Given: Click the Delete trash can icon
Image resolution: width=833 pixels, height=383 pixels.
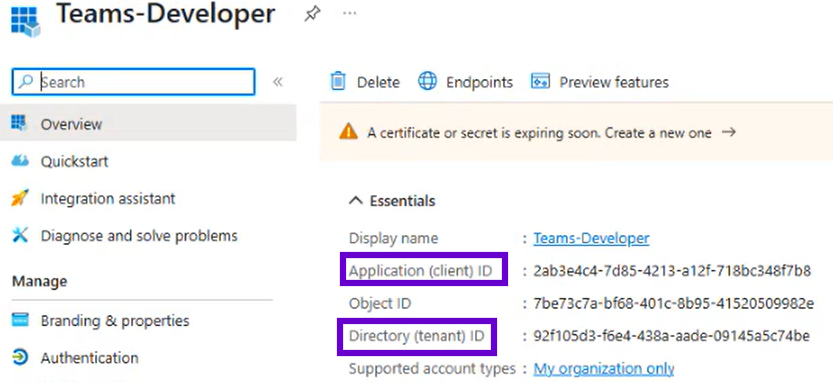Looking at the screenshot, I should (338, 81).
